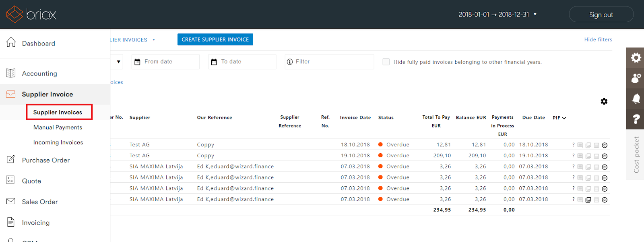Open settings gear in right sidebar
The width and height of the screenshot is (644, 242).
pyautogui.click(x=636, y=58)
